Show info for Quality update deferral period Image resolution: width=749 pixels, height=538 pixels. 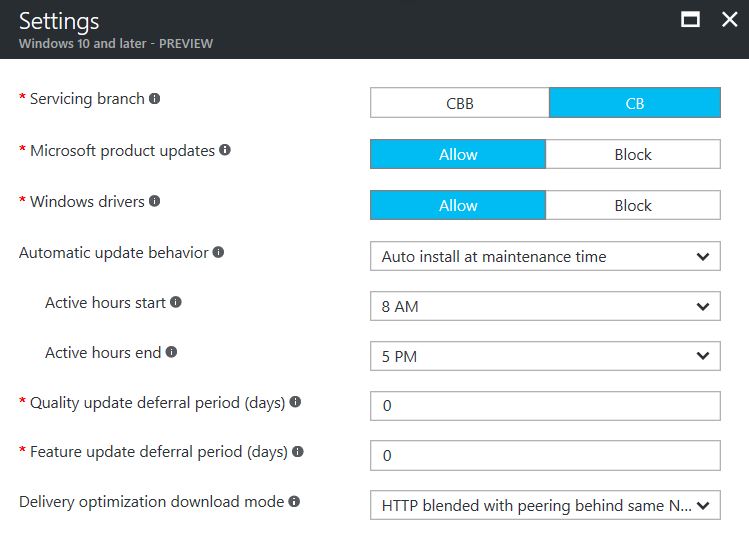click(x=295, y=402)
